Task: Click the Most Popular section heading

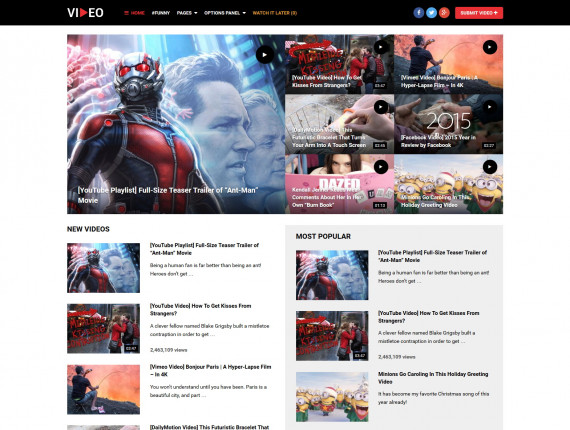Action: pos(323,236)
